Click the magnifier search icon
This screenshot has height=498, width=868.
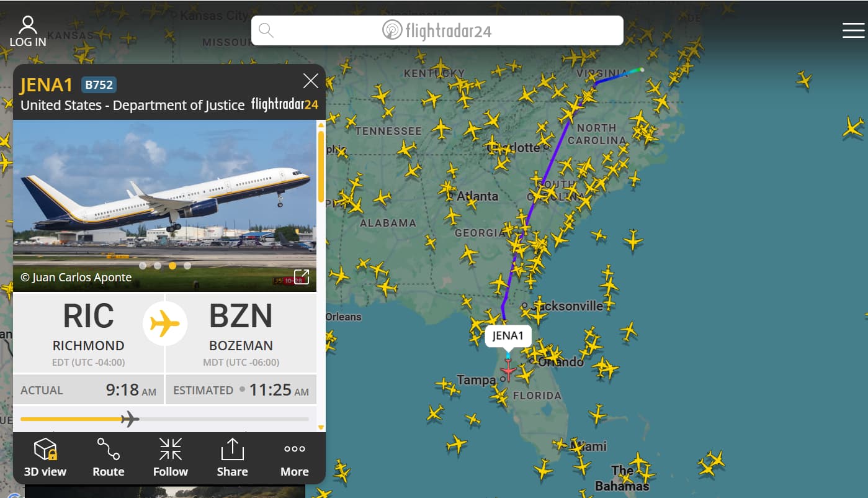(x=266, y=30)
